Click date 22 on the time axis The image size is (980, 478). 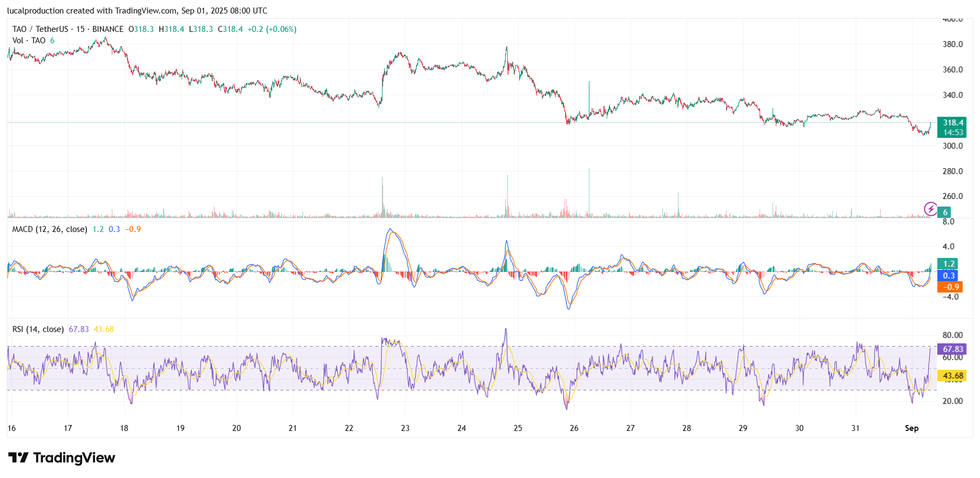click(349, 428)
